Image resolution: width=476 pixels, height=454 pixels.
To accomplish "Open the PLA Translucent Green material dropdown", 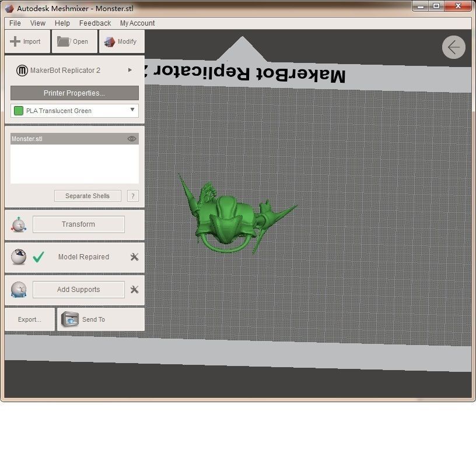I will click(75, 111).
